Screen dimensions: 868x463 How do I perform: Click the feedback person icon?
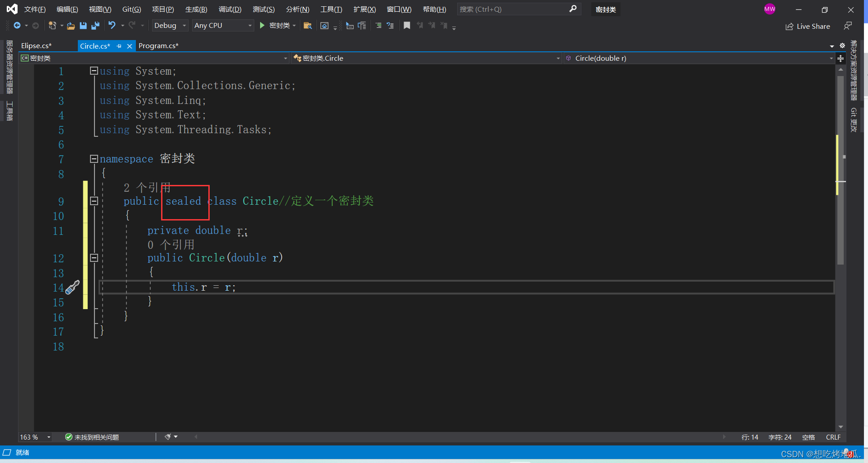848,26
